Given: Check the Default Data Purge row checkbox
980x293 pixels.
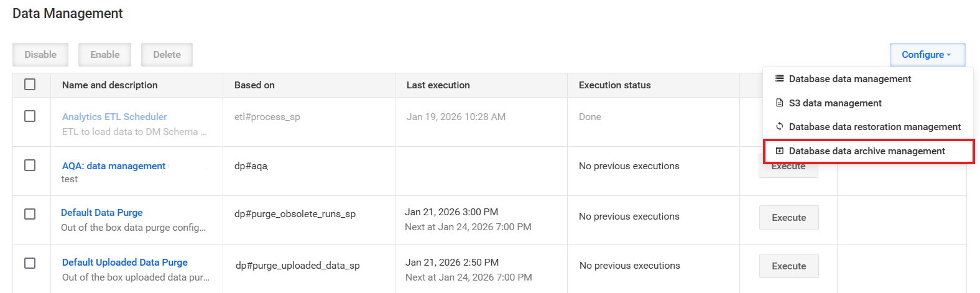Looking at the screenshot, I should tap(30, 213).
